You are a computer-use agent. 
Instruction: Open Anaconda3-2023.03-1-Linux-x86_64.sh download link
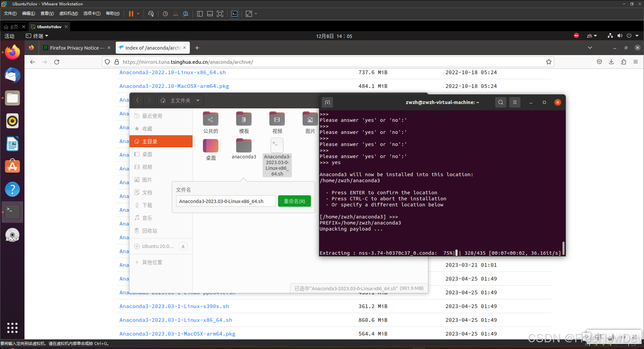[175, 320]
